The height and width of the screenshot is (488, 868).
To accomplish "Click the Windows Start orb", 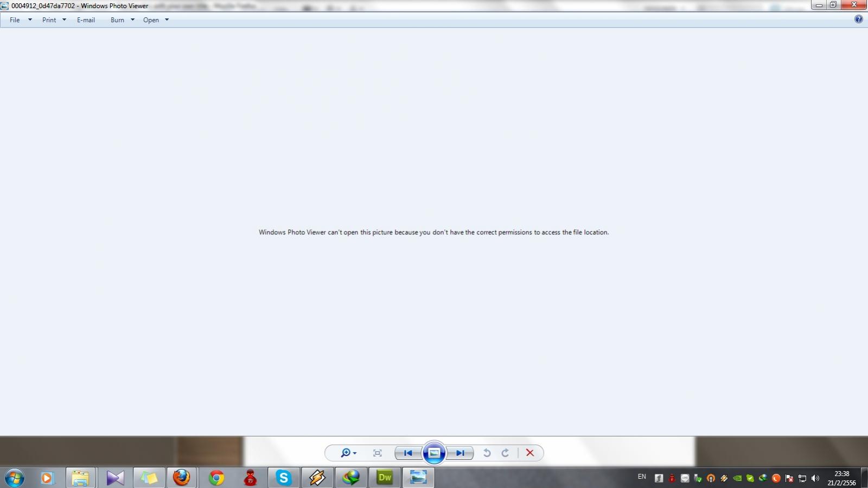I will tap(15, 478).
